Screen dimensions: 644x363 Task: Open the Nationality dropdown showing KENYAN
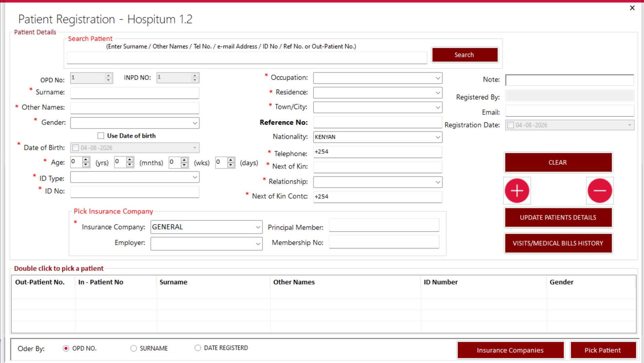click(438, 137)
